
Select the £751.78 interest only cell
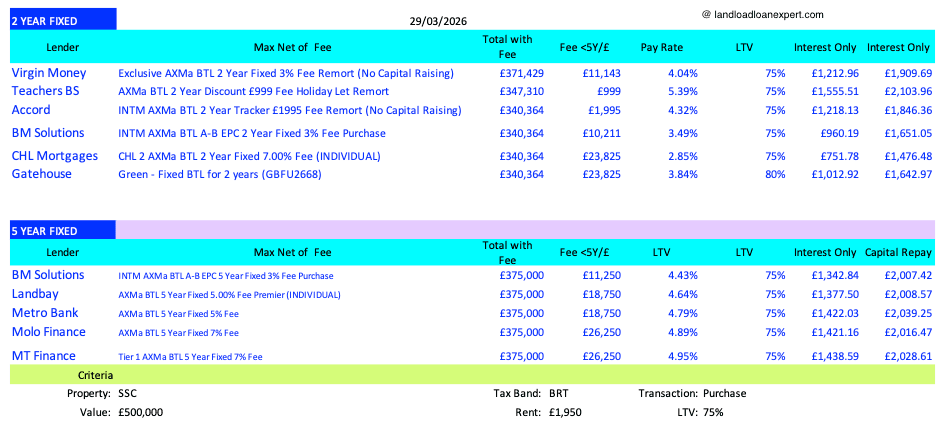coord(839,156)
